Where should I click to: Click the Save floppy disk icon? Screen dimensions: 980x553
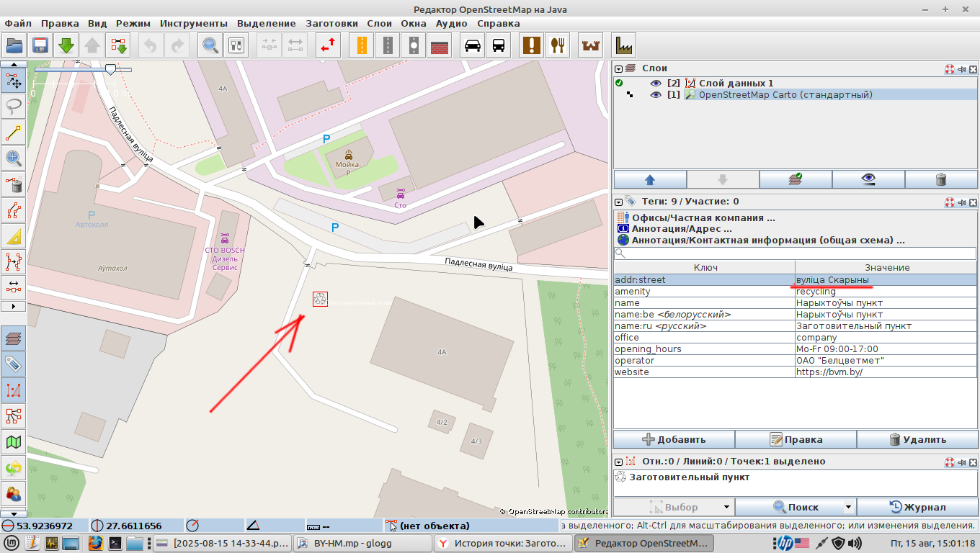(x=40, y=45)
